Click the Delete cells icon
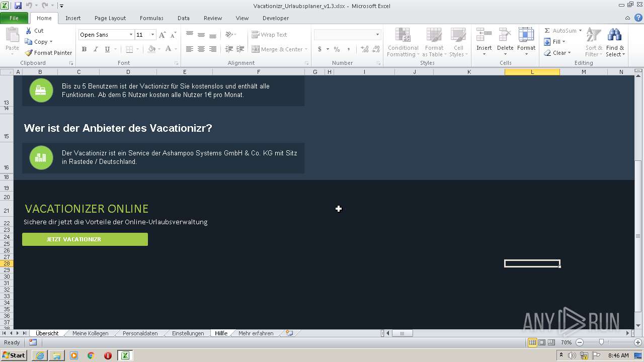This screenshot has width=644, height=362. point(505,35)
